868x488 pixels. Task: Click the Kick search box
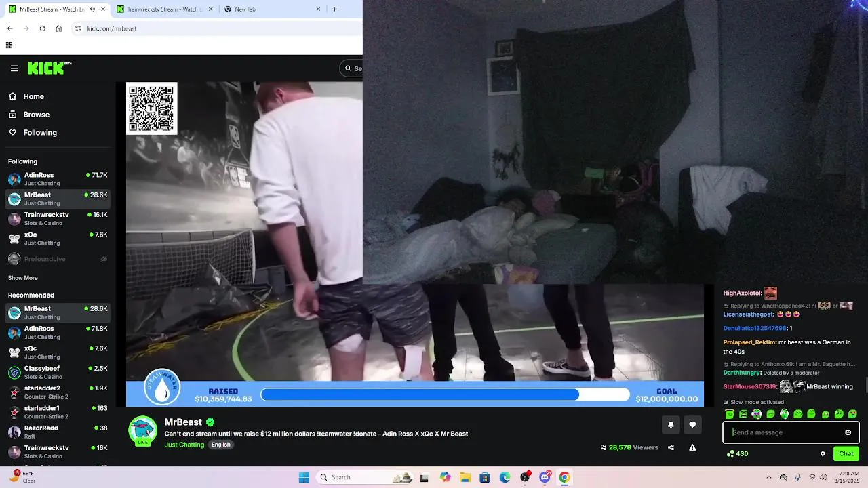351,68
